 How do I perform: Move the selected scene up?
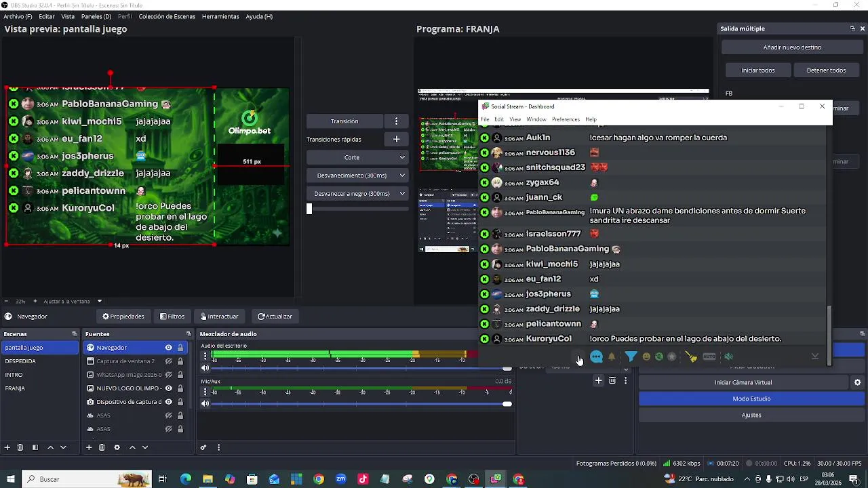coord(50,447)
